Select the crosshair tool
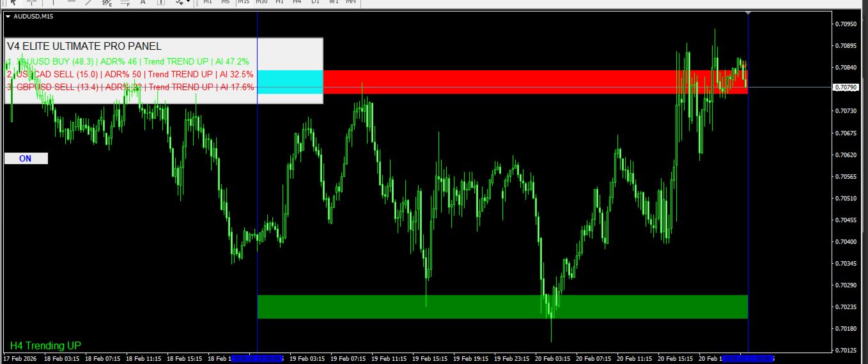The height and width of the screenshot is (364, 868). click(31, 2)
